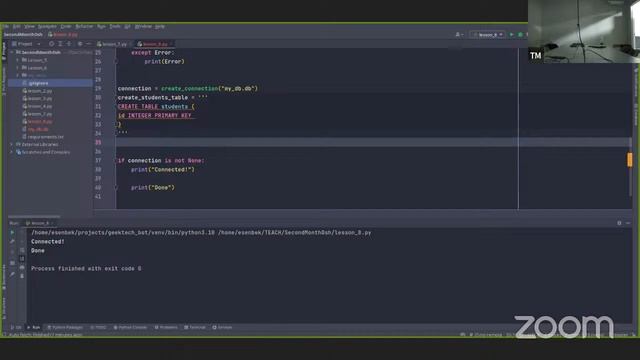The image size is (640, 360).
Task: Click the wrench settings icon in Run panel
Action: pos(12,242)
